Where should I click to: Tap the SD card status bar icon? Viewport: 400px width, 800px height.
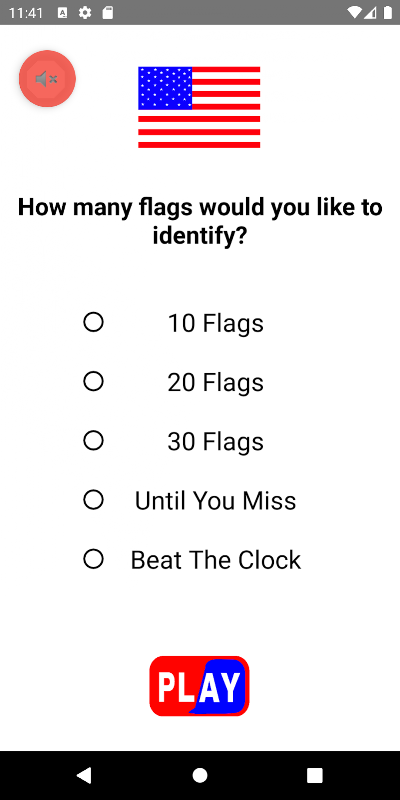(x=108, y=13)
